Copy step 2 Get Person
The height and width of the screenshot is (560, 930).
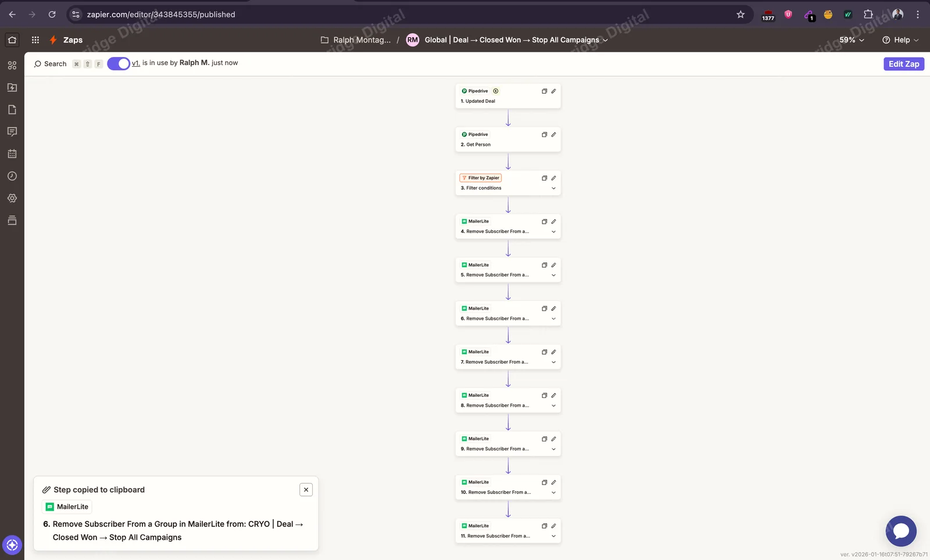(545, 135)
